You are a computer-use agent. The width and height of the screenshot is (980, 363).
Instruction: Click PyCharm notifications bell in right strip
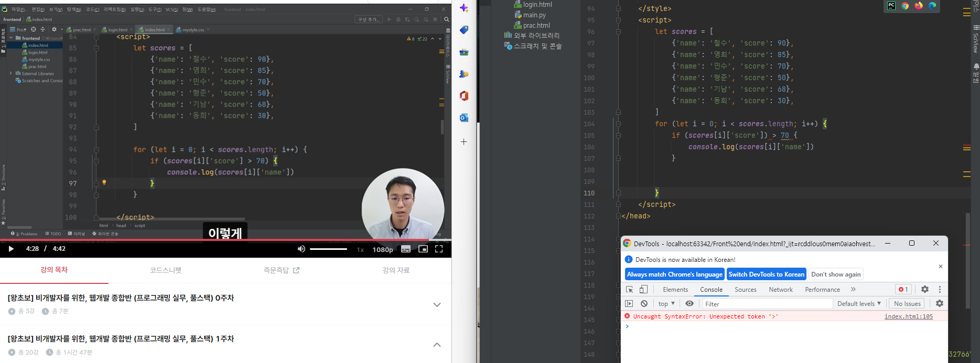976,67
